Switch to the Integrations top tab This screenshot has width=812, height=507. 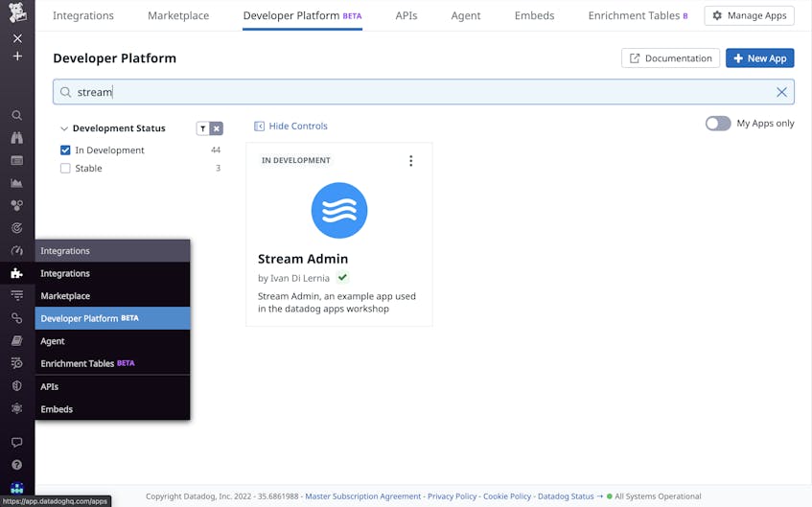click(x=83, y=15)
